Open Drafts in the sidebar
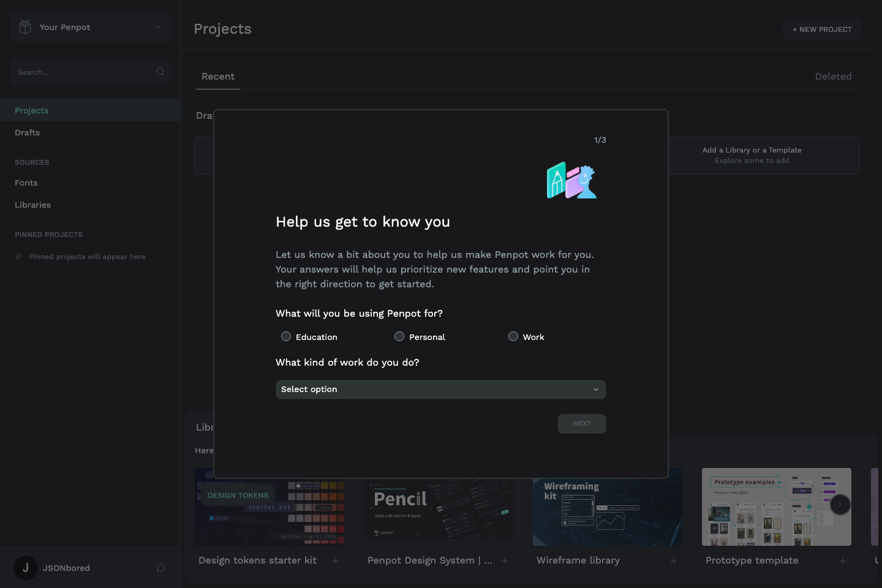Viewport: 882px width, 588px height. coord(90,132)
